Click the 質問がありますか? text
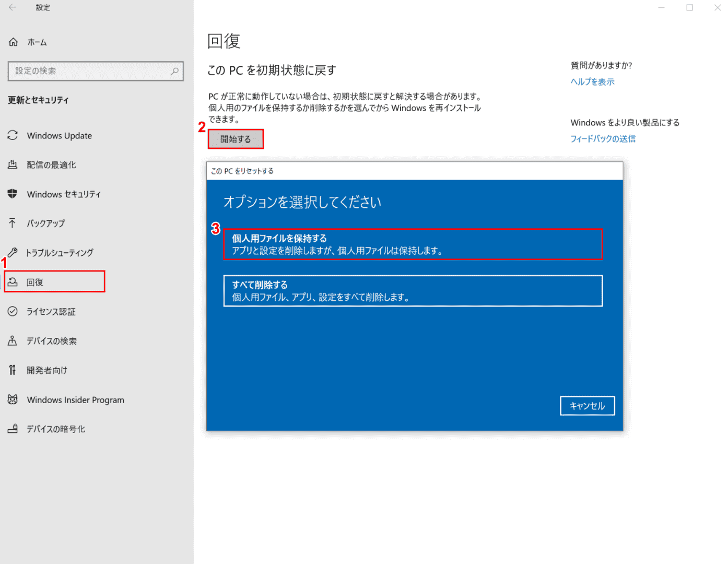 (602, 65)
